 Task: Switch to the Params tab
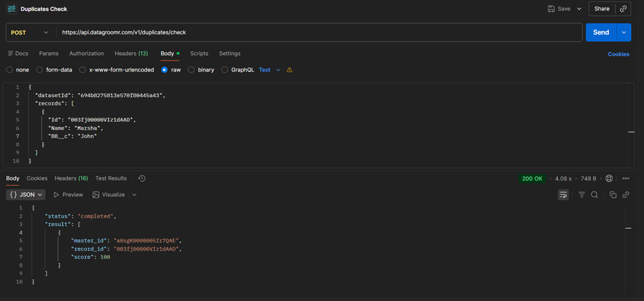(48, 54)
